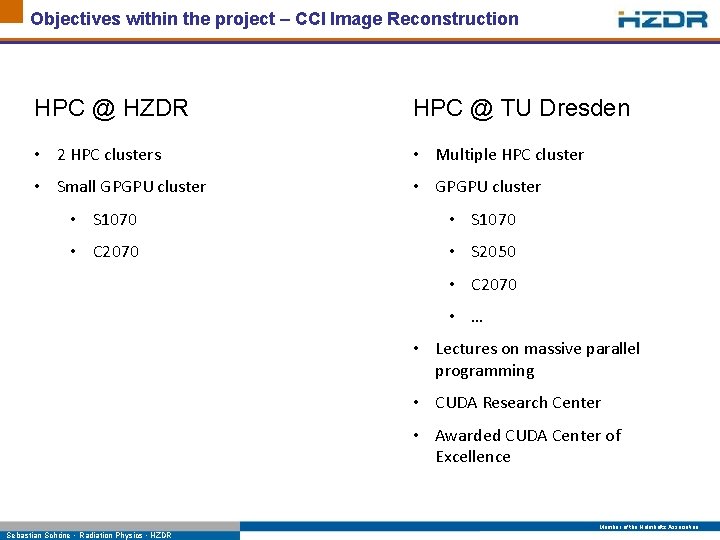Click the 'HPC @ HZDR' heading
Viewport: 720px width, 540px height.
click(112, 108)
